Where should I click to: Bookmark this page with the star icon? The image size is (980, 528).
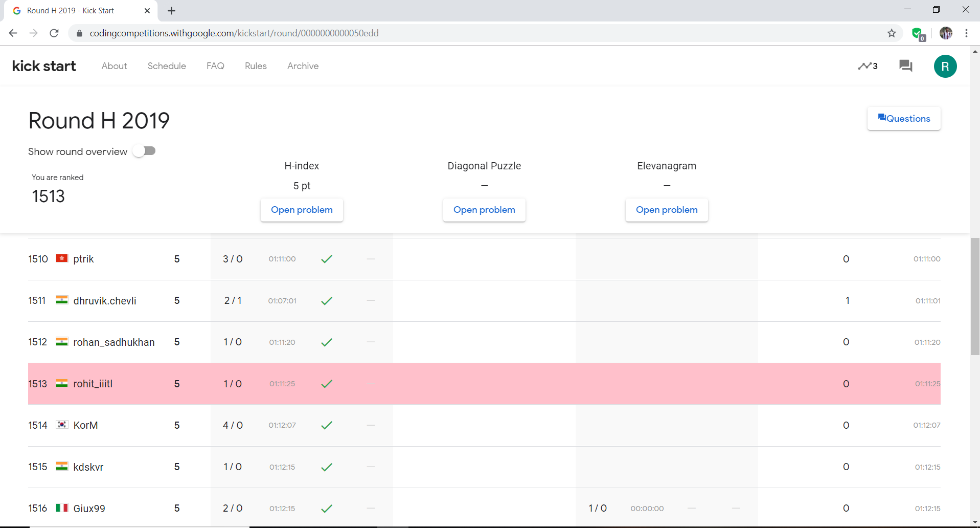click(892, 33)
